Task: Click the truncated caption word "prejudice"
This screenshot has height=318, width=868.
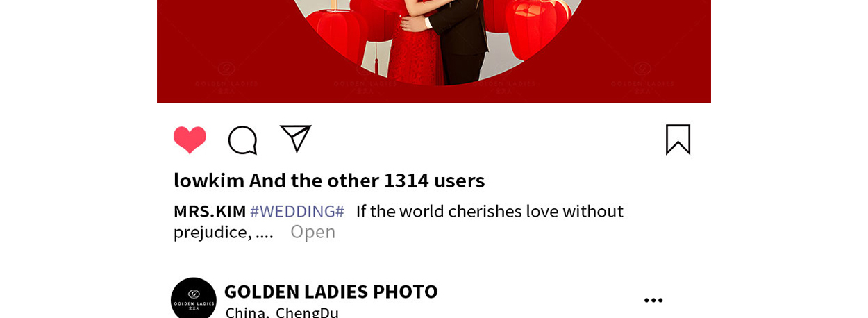Action: (x=212, y=233)
